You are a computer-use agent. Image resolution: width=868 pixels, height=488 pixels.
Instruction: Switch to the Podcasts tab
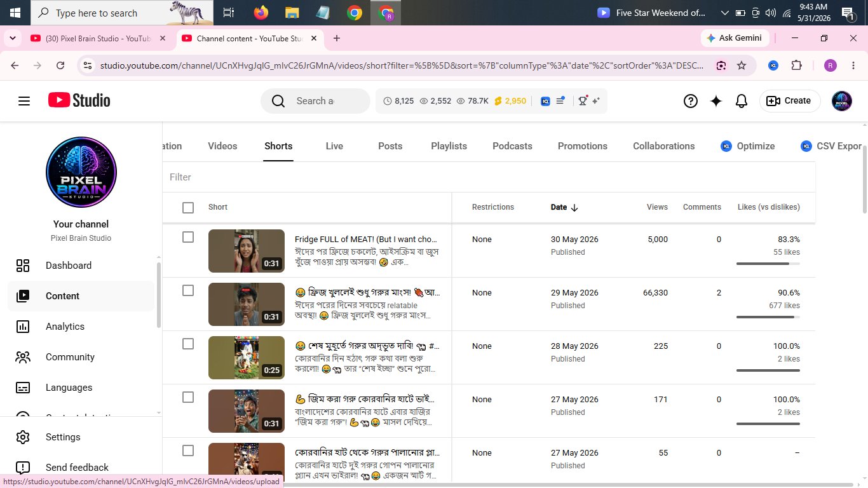click(512, 146)
